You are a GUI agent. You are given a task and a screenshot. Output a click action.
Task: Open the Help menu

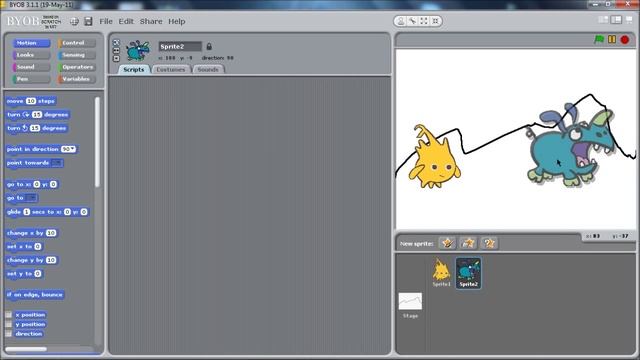tap(177, 21)
